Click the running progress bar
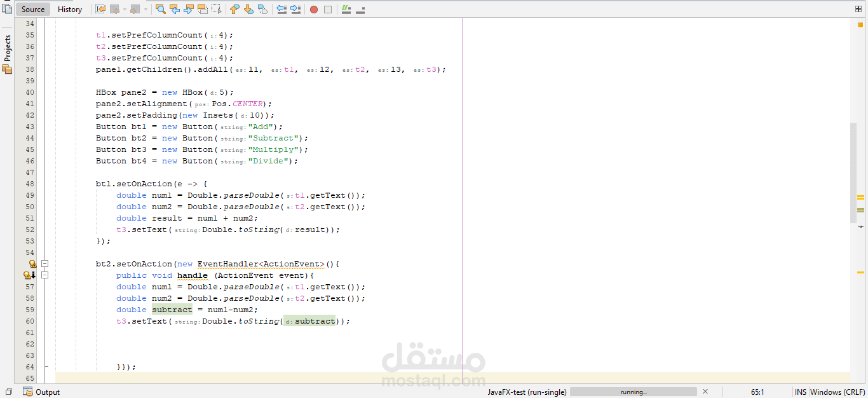The height and width of the screenshot is (398, 868). pos(633,392)
